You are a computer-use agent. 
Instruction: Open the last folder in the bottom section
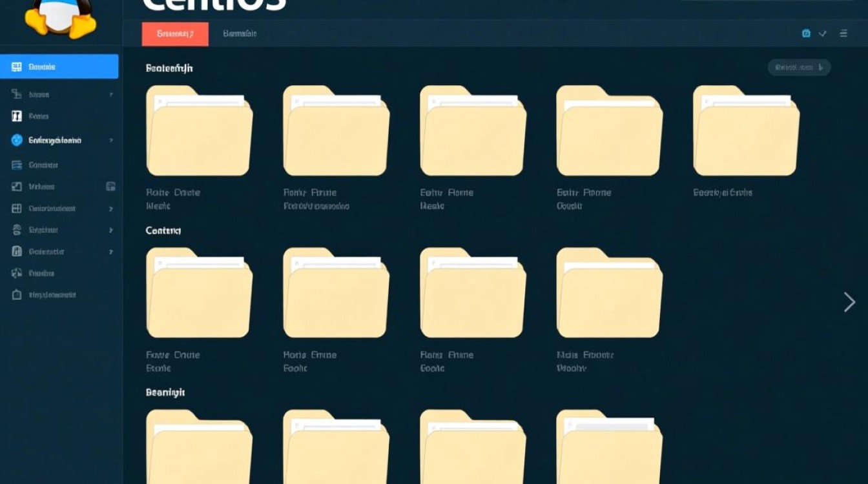click(610, 447)
